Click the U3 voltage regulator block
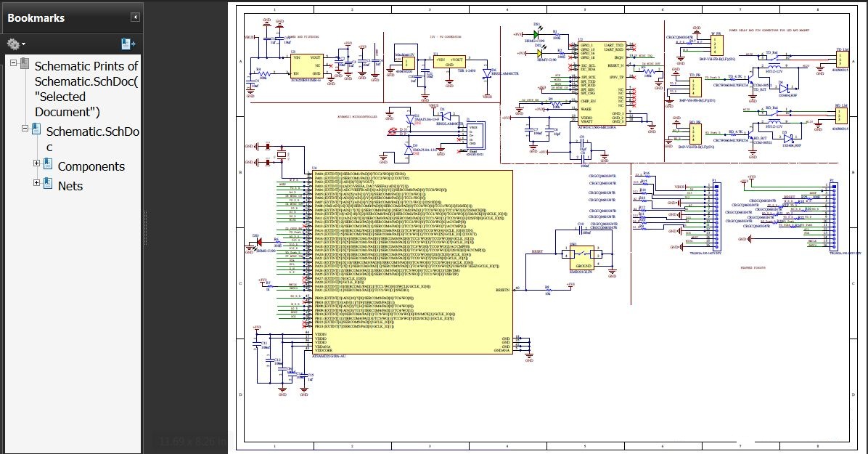868x454 pixels. tap(307, 65)
